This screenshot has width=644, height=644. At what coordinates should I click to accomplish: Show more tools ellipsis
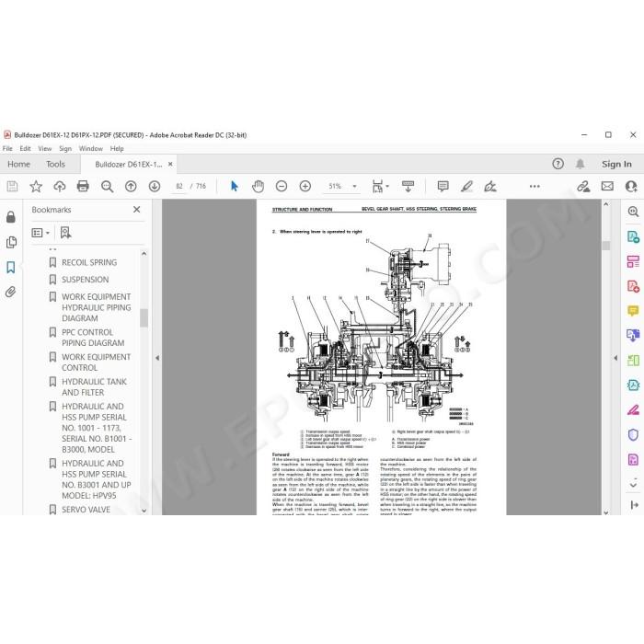[x=535, y=187]
